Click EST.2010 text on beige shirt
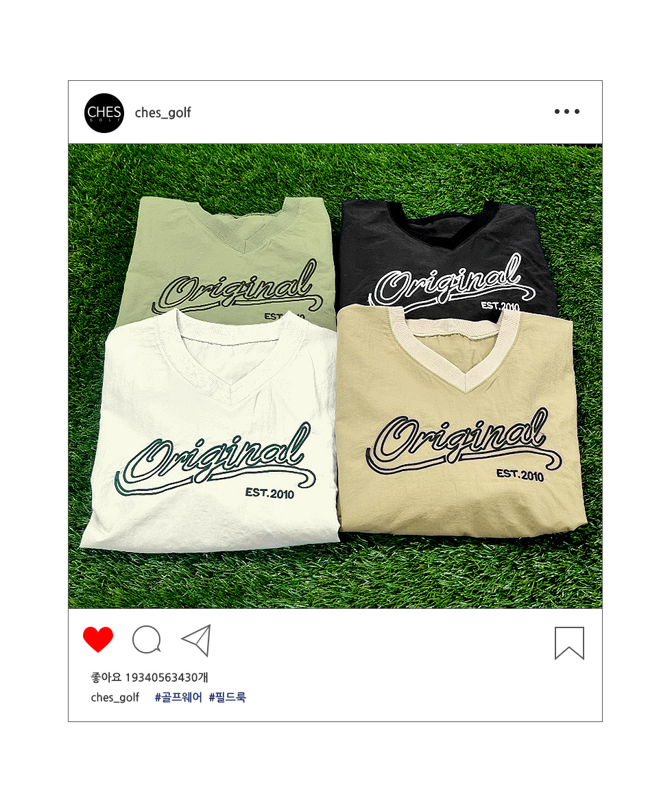 520,475
